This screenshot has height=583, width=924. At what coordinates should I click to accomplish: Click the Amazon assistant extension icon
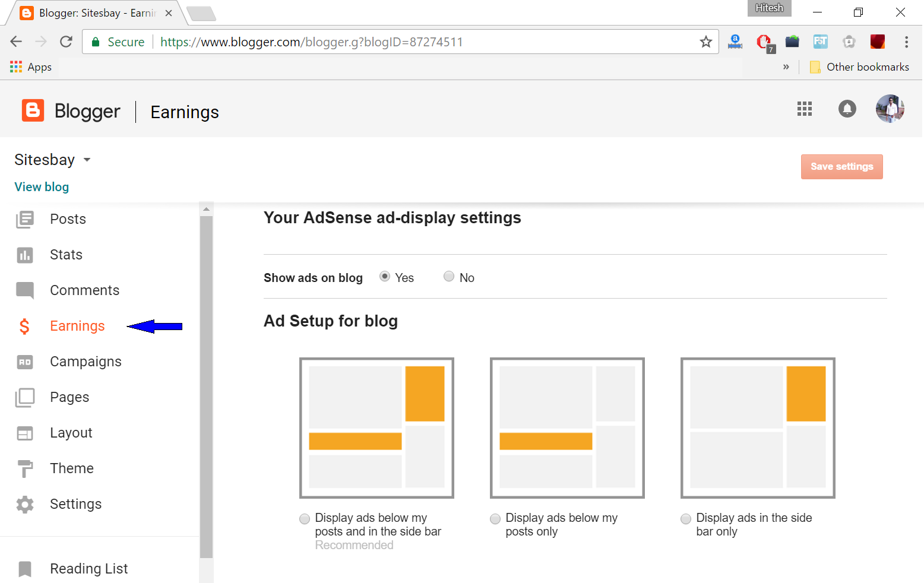point(735,42)
